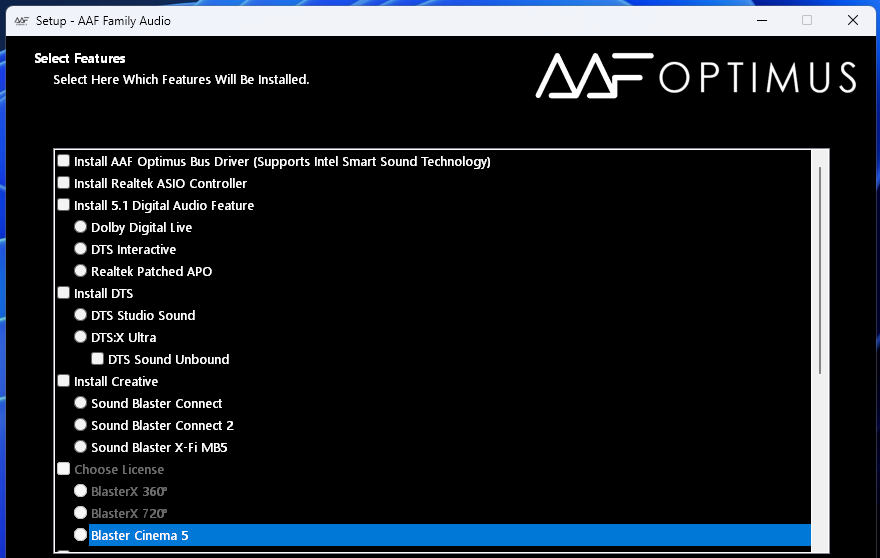Select Sound Blaster X-Fi MB5 radio button
This screenshot has height=558, width=880.
(x=80, y=447)
